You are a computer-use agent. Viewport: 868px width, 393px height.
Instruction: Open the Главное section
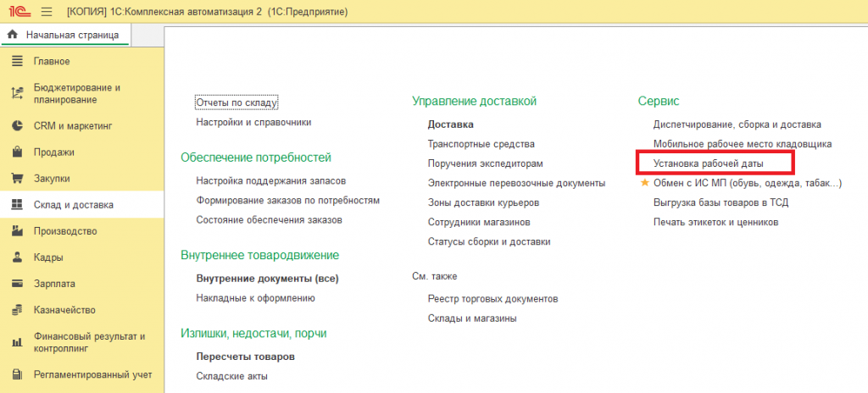click(82, 62)
